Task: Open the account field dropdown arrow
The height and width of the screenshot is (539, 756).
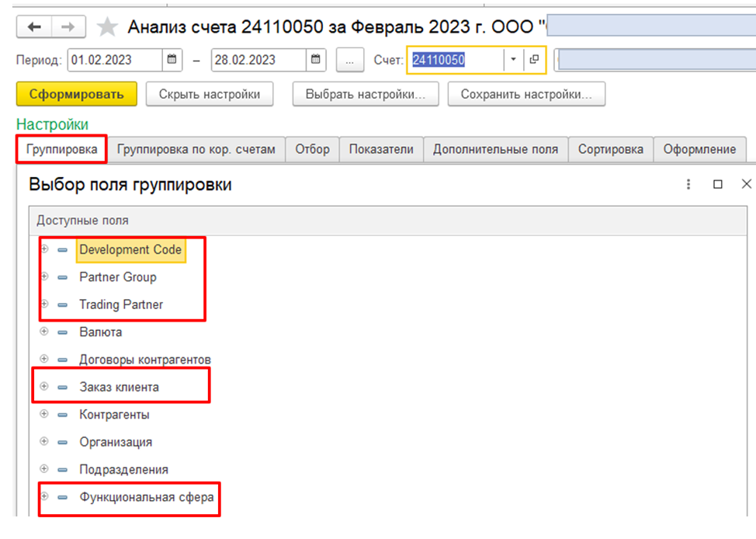Action: (513, 60)
